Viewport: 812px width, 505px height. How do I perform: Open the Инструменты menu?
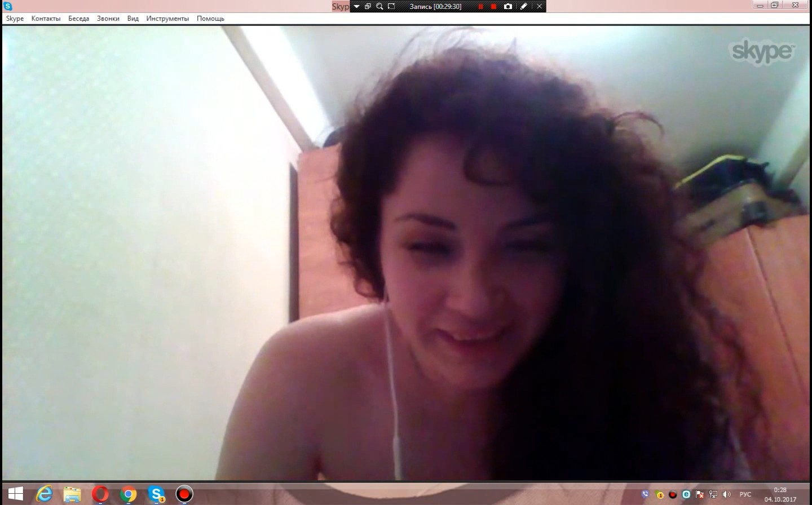(x=167, y=19)
